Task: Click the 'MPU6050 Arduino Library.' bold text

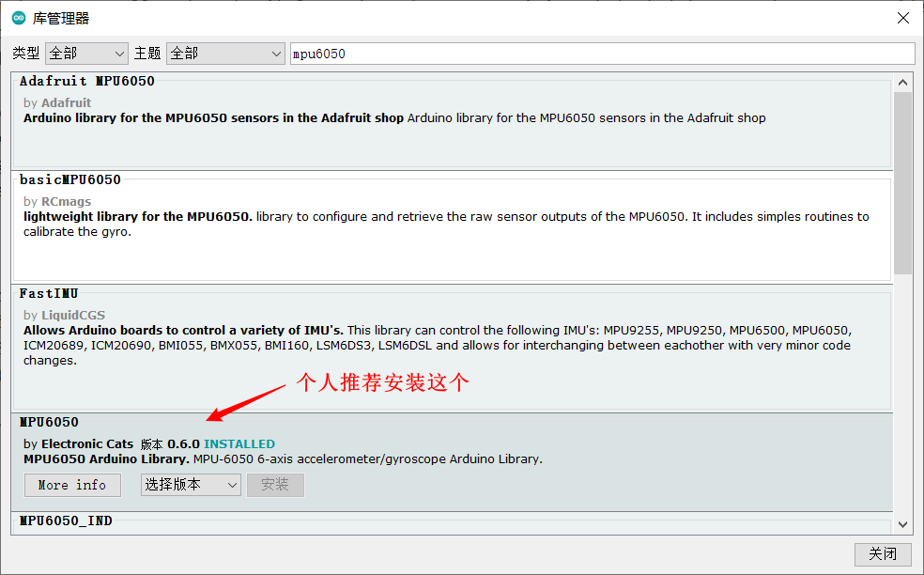Action: click(x=107, y=458)
